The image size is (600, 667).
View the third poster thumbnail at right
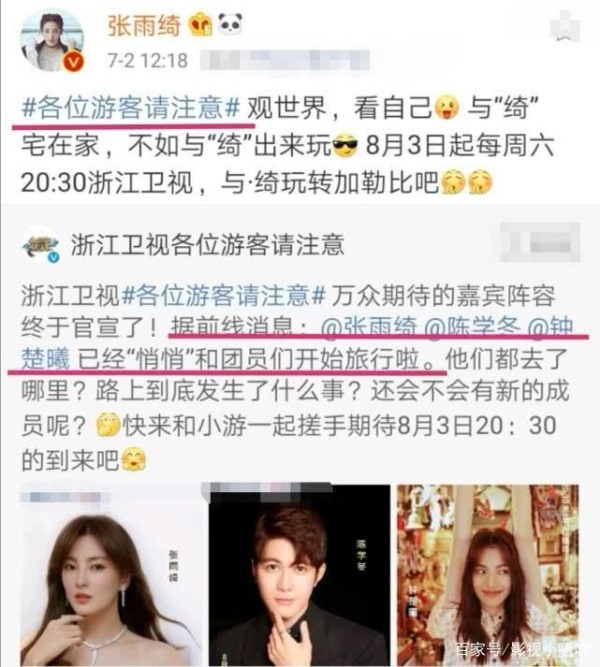tap(488, 575)
